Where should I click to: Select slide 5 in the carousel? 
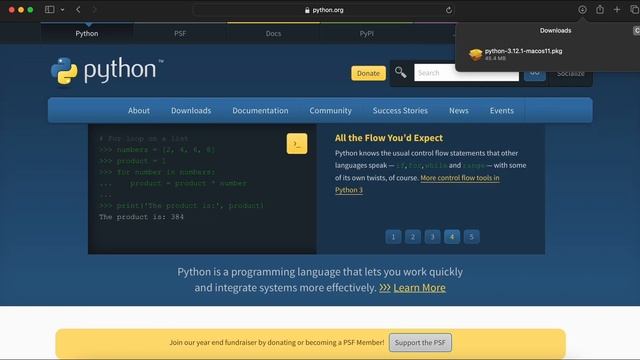coord(471,237)
